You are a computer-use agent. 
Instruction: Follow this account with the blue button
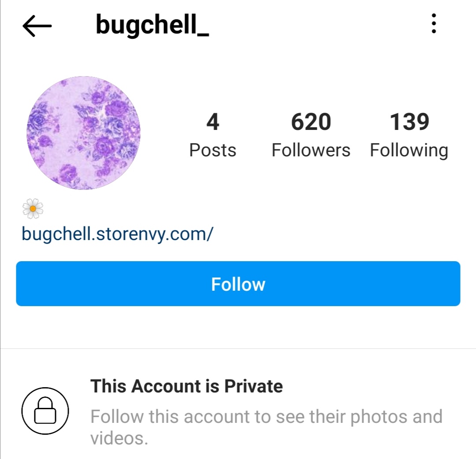pos(238,284)
